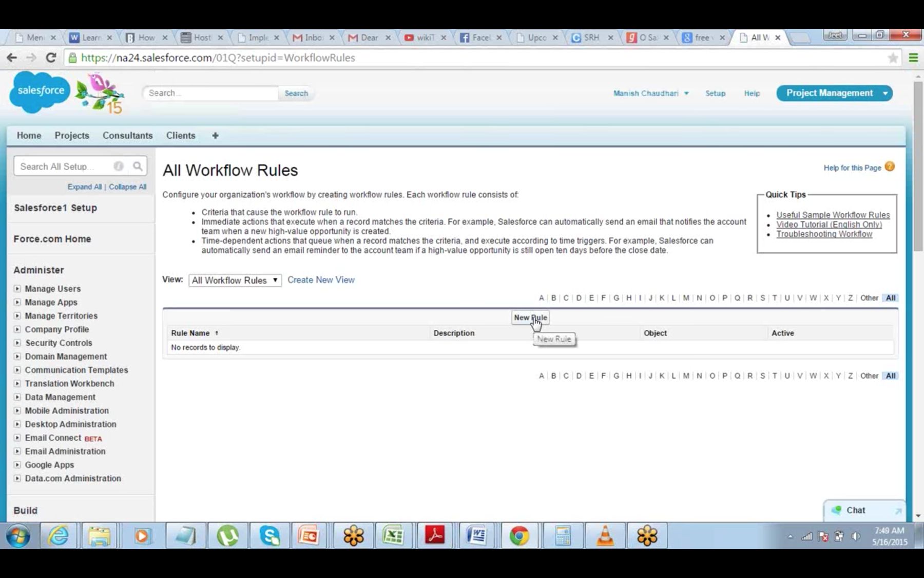This screenshot has height=578, width=924.
Task: Click the Chat panel at the bottom
Action: coord(864,510)
